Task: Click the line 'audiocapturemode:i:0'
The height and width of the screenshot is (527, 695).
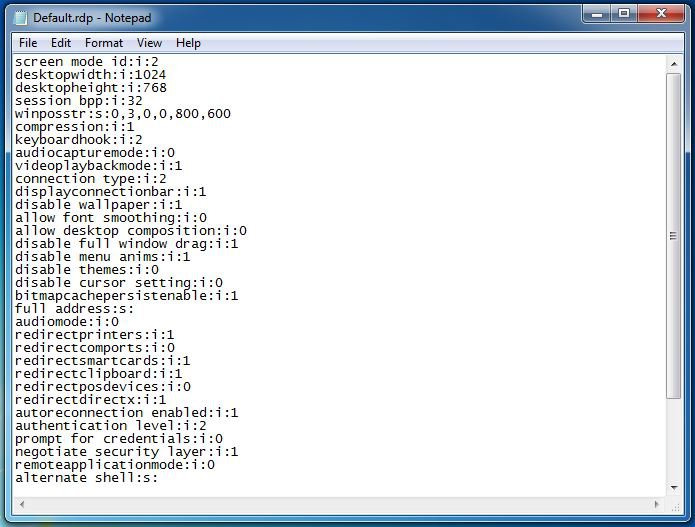Action: 94,152
